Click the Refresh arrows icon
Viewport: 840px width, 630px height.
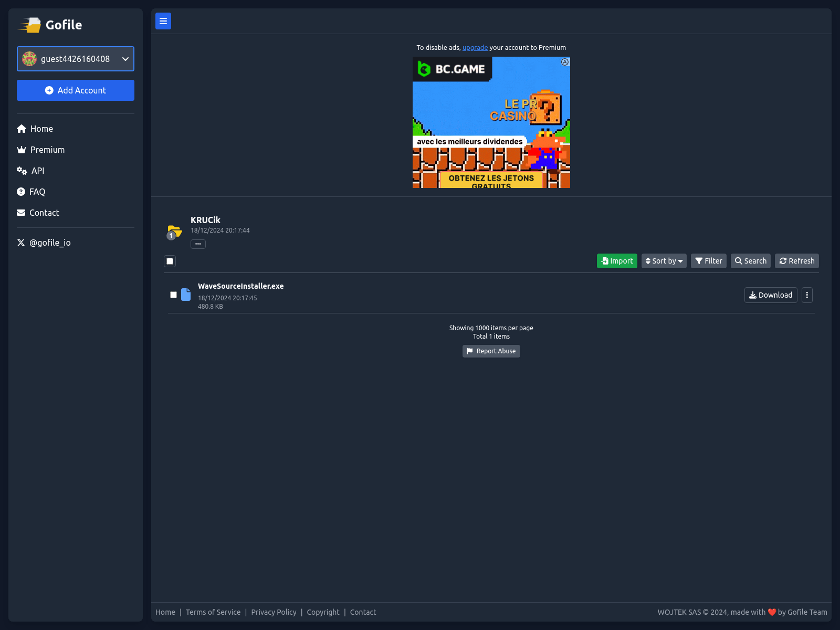tap(783, 261)
